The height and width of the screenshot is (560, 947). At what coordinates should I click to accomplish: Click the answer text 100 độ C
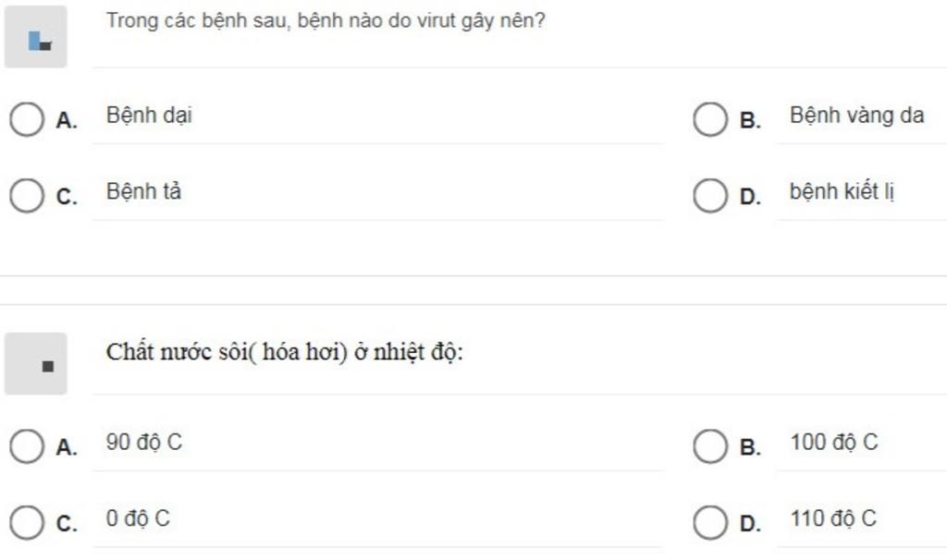pyautogui.click(x=834, y=443)
